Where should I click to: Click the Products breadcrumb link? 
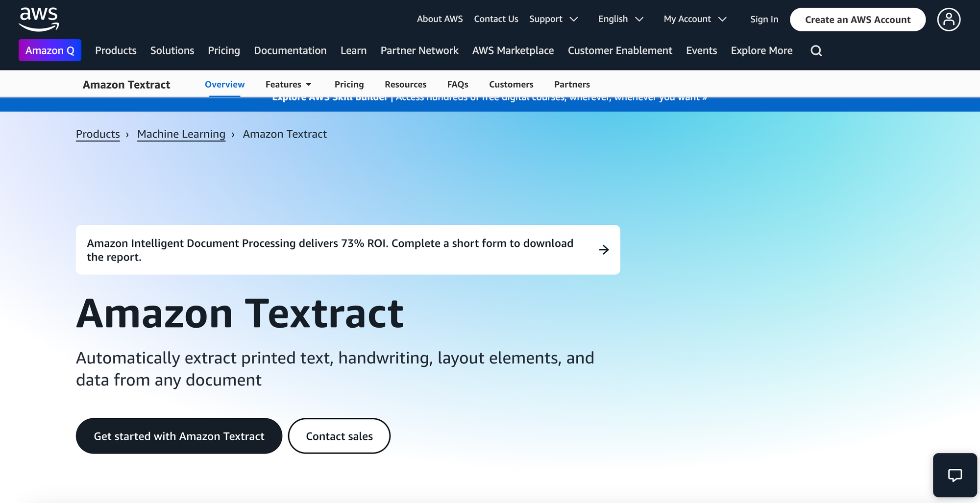click(x=98, y=134)
